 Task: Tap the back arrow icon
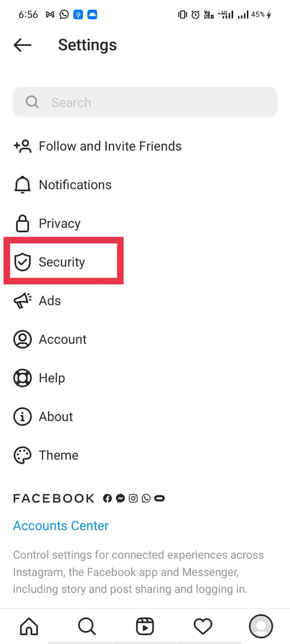coord(22,45)
